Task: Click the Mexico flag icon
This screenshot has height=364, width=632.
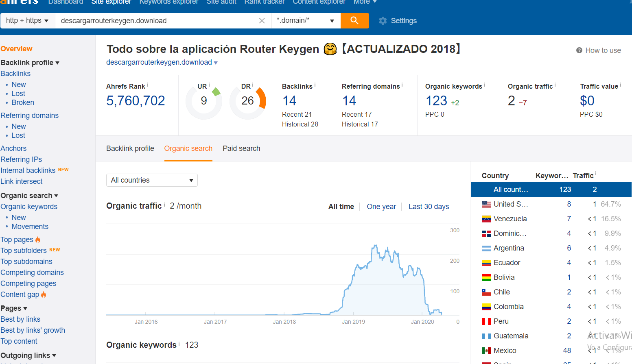Action: (486, 351)
